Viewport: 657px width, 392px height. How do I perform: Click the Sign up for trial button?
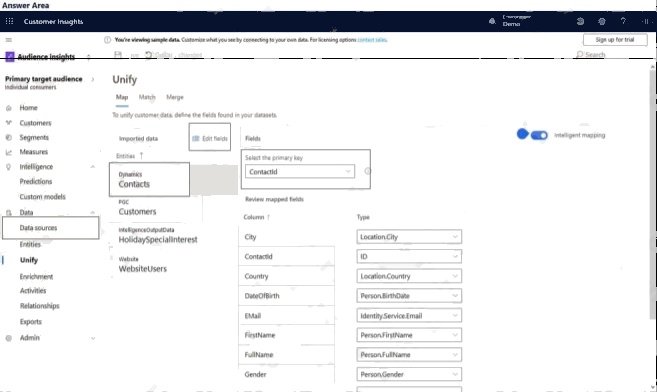click(615, 40)
